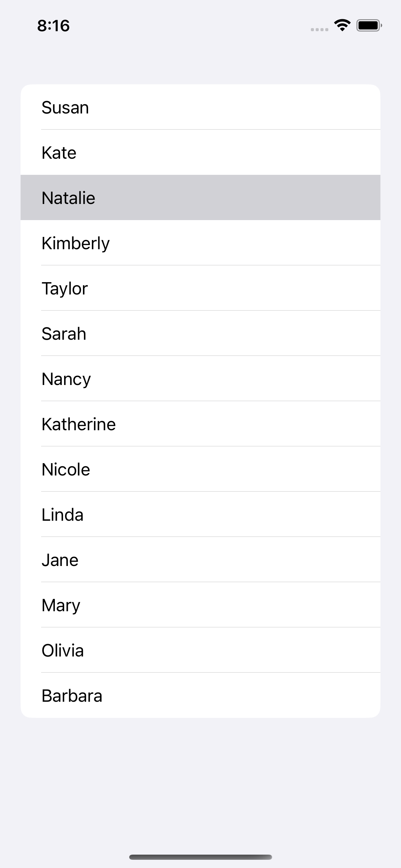Tap the cellular signal dots
Image resolution: width=401 pixels, height=868 pixels.
[x=319, y=29]
